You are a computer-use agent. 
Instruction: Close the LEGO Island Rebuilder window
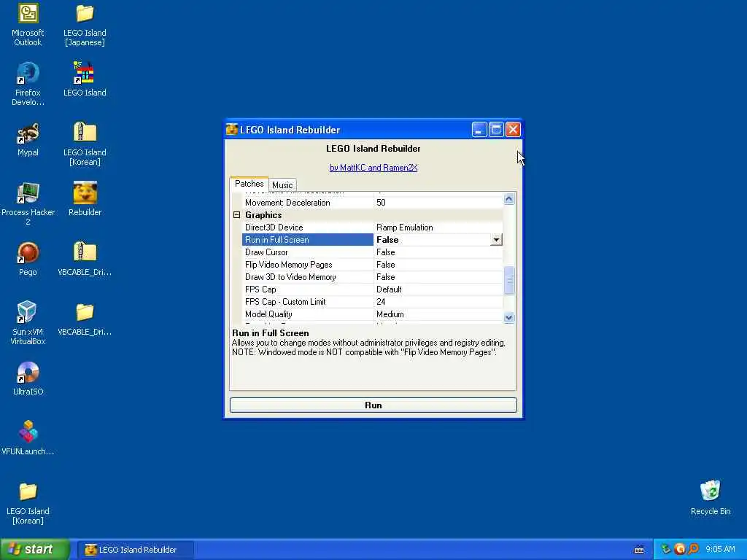pyautogui.click(x=513, y=130)
